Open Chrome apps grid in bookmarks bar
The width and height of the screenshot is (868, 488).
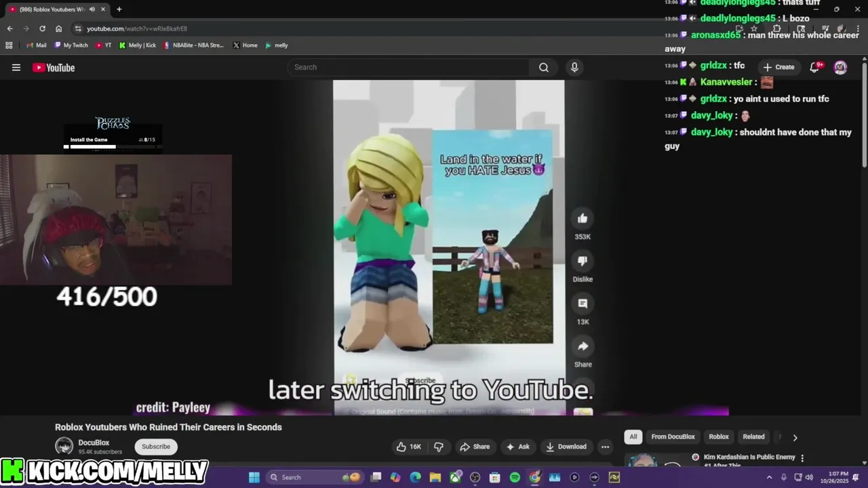[9, 45]
